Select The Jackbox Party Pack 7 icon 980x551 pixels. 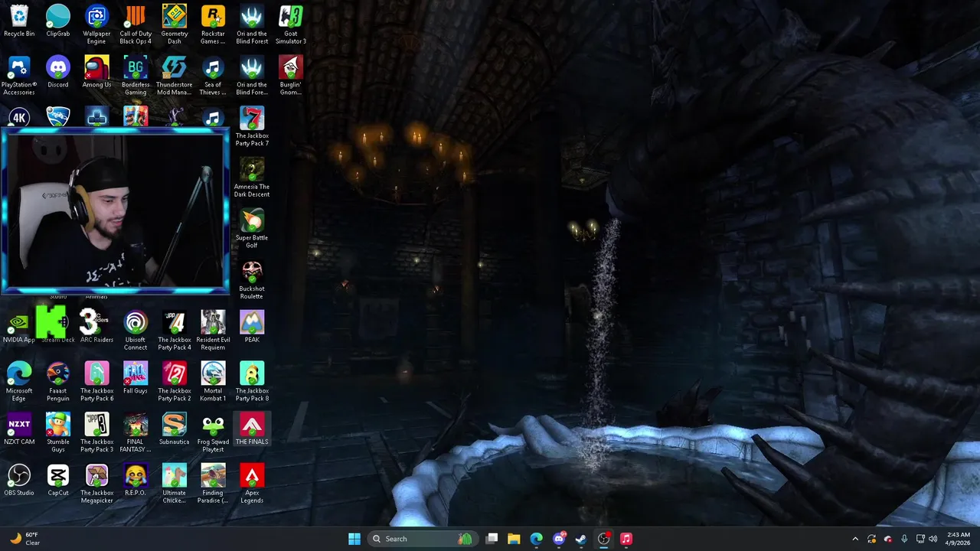[252, 127]
